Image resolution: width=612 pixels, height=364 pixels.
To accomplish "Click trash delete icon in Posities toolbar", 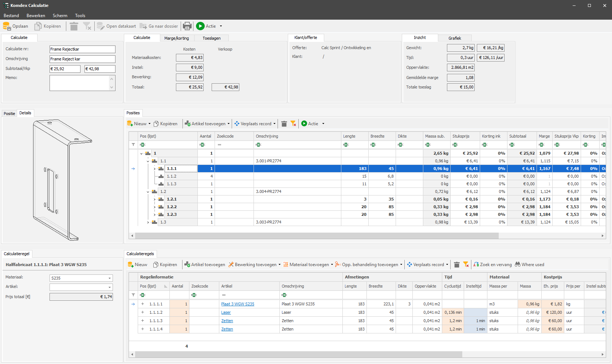I will click(284, 124).
